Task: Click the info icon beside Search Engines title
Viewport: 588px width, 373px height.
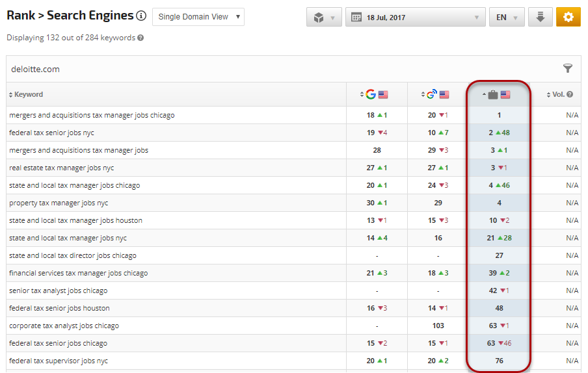Action: tap(141, 16)
